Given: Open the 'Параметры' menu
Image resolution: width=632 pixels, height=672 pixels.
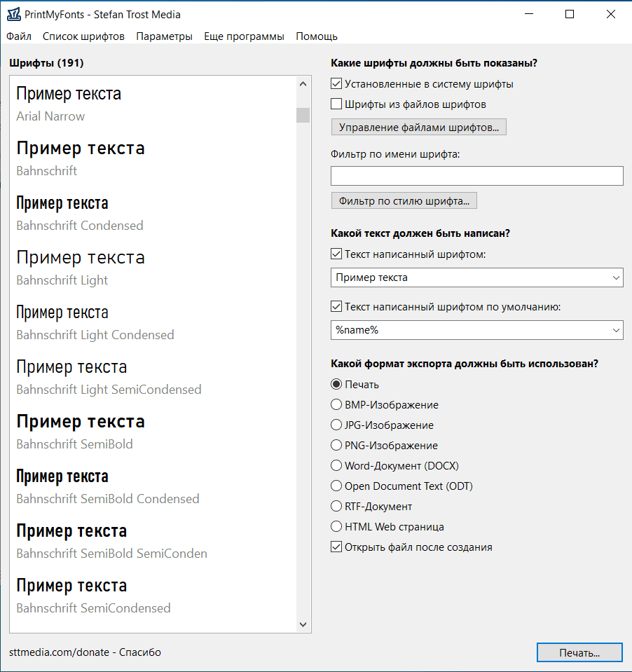Looking at the screenshot, I should (164, 36).
